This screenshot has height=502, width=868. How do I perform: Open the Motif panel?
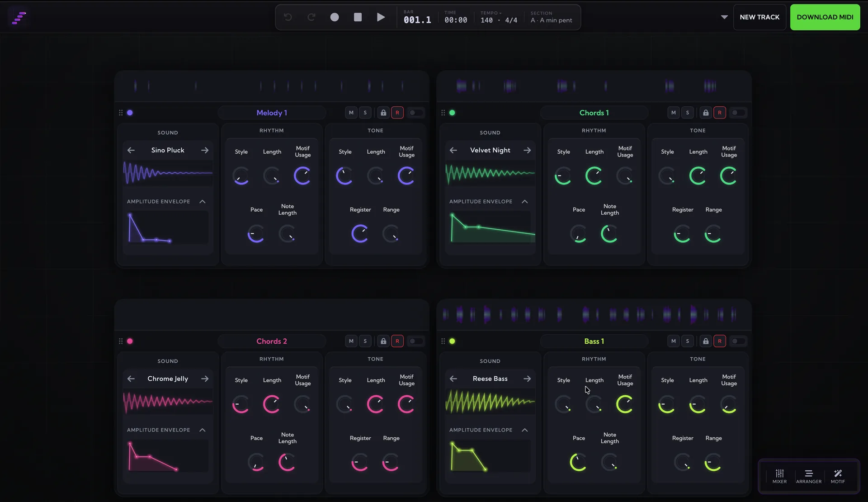click(x=838, y=477)
